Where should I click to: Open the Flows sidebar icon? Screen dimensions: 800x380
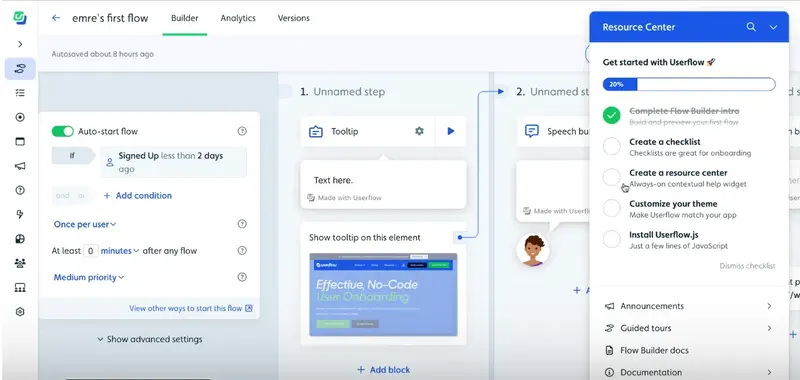(20, 69)
